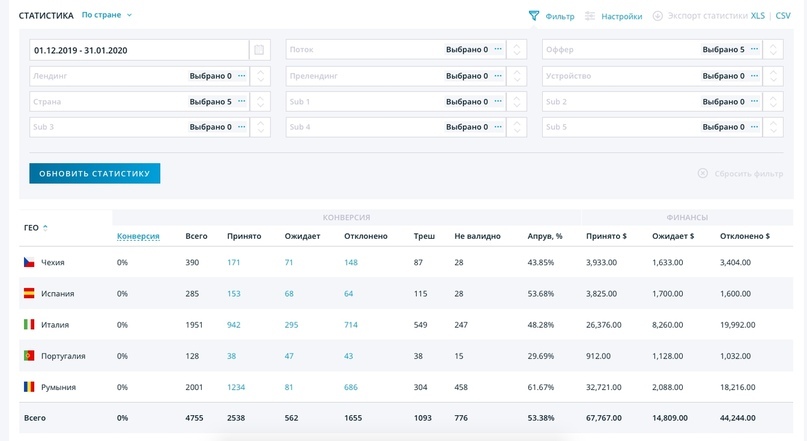The width and height of the screenshot is (807, 441).
Task: Expand the Устройство selector arrows
Action: tap(773, 76)
